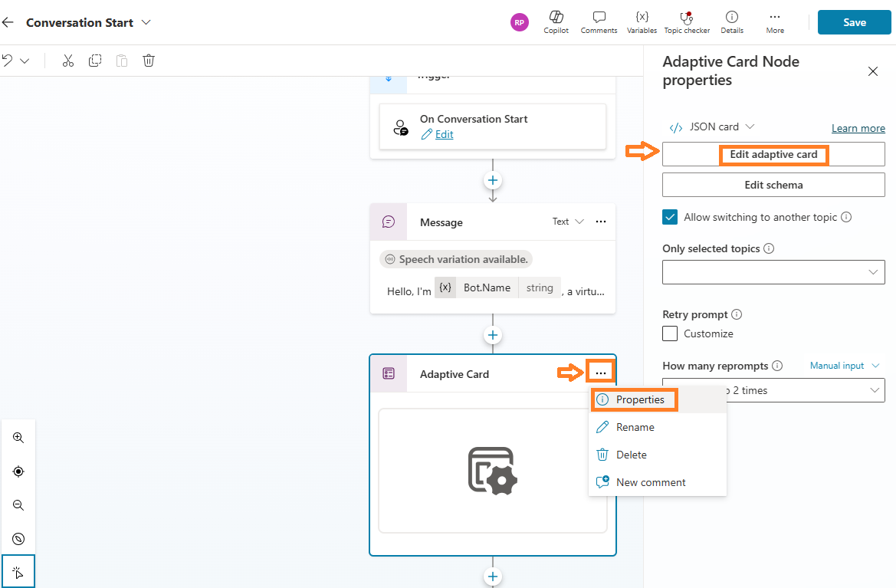896x588 pixels.
Task: Choose Rename in the context menu
Action: (635, 427)
